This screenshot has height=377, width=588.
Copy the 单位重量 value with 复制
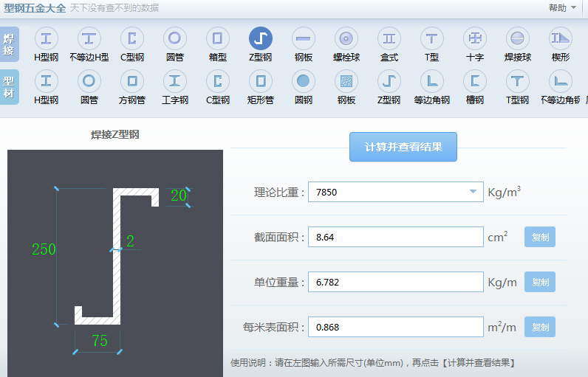click(x=540, y=282)
